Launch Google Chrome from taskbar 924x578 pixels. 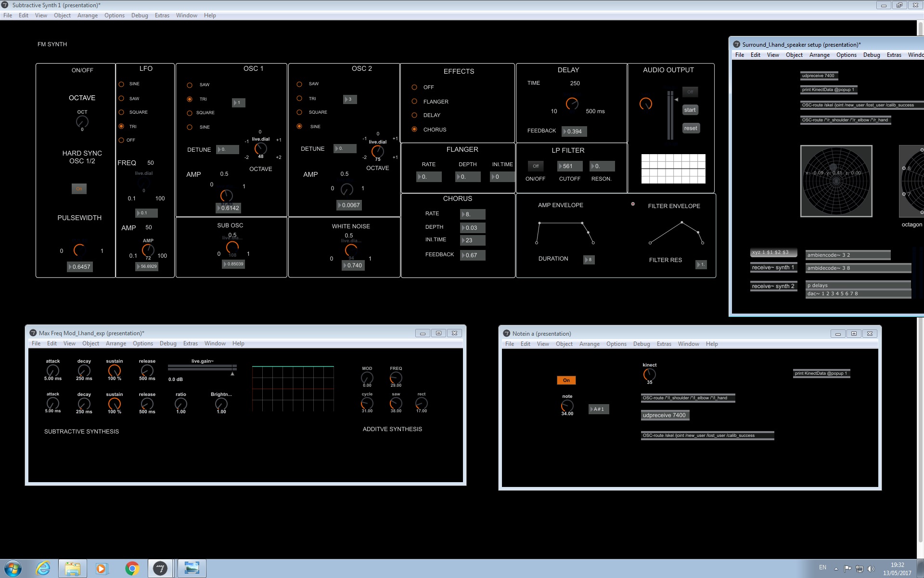[x=132, y=568]
